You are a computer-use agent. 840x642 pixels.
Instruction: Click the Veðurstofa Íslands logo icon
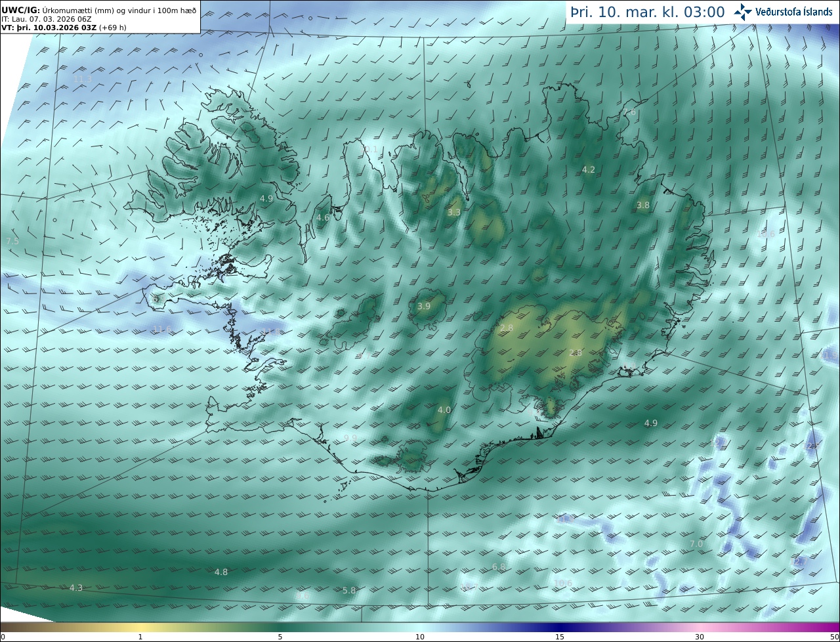coord(743,11)
